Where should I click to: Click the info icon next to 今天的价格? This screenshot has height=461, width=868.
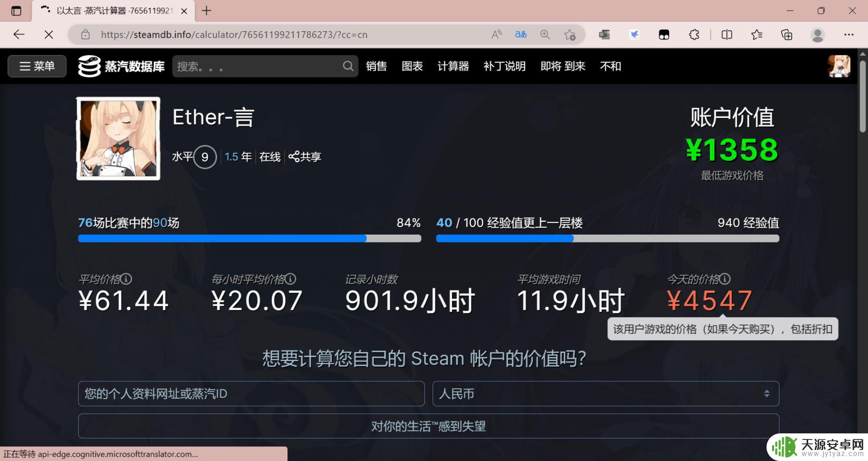click(725, 279)
